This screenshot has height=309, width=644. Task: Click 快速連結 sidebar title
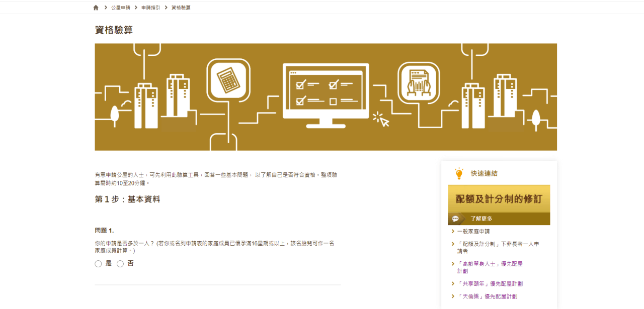[x=484, y=173]
